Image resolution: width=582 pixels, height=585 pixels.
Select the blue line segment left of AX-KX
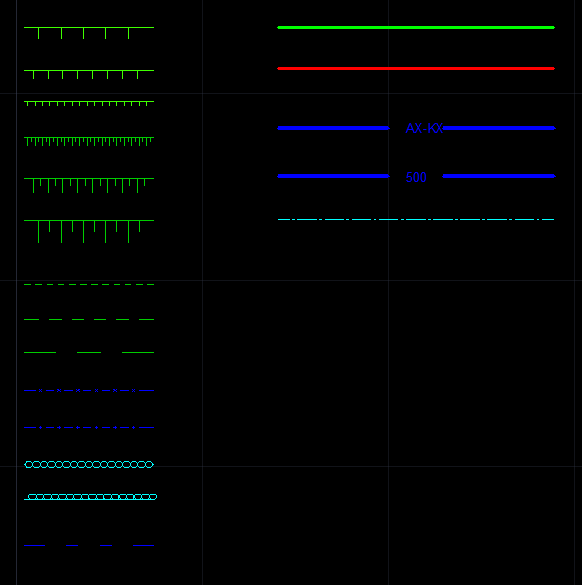[x=334, y=128]
